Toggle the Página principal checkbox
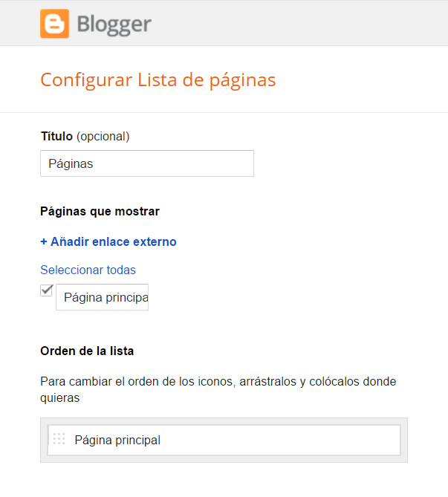This screenshot has height=497, width=448. (x=47, y=290)
